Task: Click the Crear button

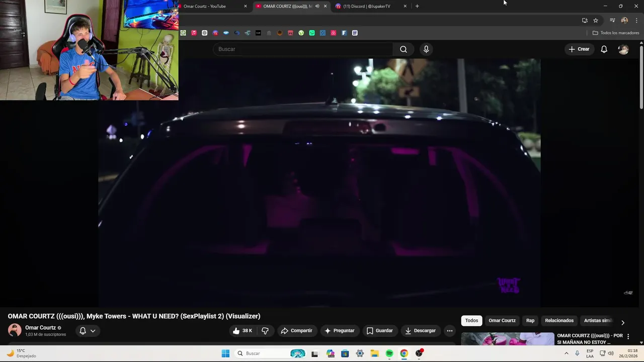Action: [x=579, y=49]
